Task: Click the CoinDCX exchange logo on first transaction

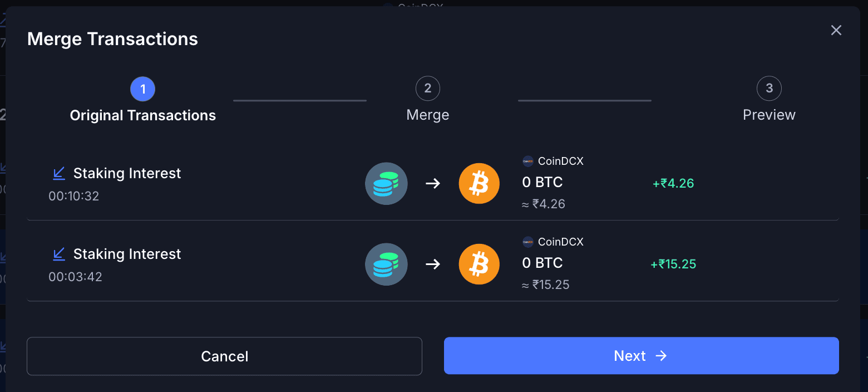Action: coord(527,161)
